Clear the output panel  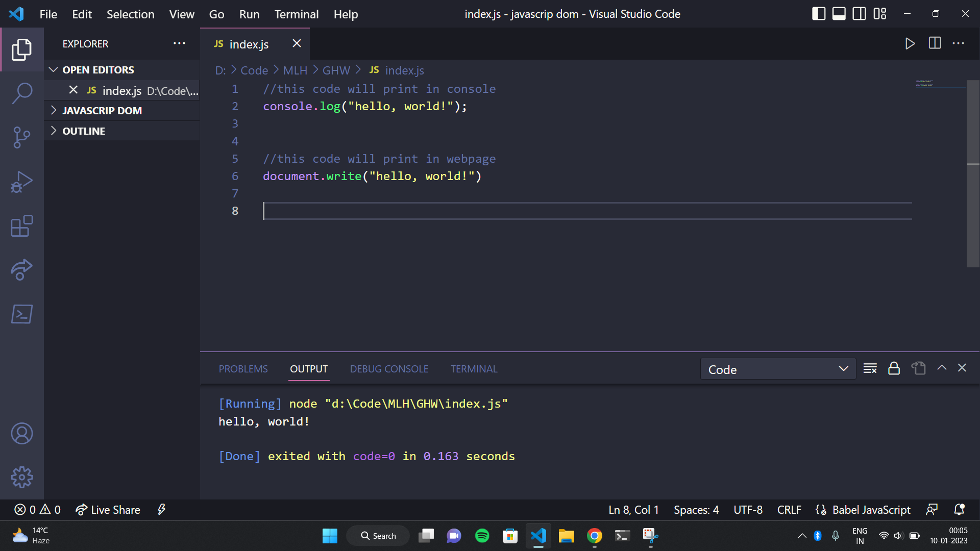tap(870, 368)
